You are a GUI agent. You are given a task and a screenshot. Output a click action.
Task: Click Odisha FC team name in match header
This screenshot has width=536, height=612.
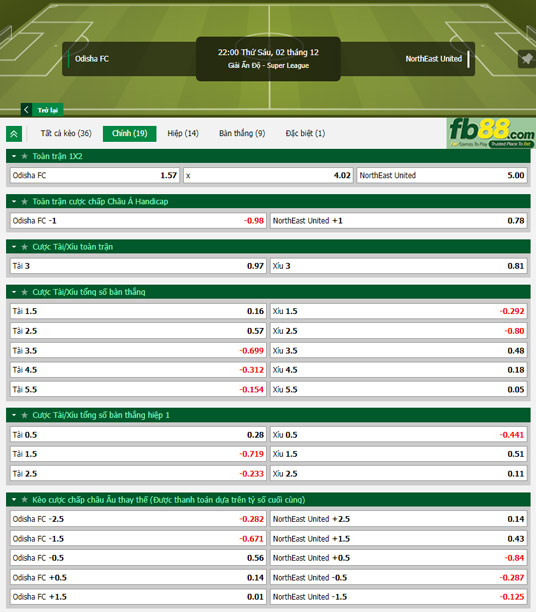92,59
